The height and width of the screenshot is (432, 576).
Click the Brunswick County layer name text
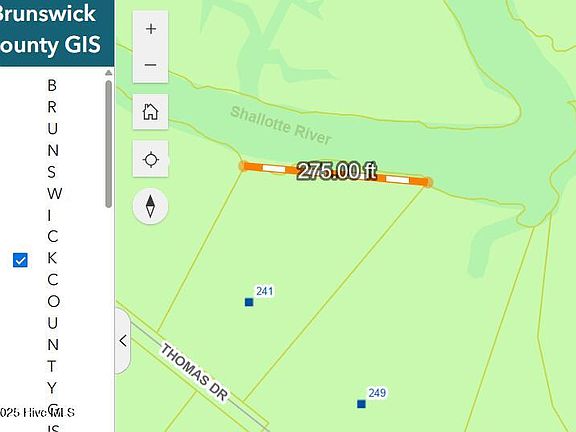pyautogui.click(x=53, y=253)
